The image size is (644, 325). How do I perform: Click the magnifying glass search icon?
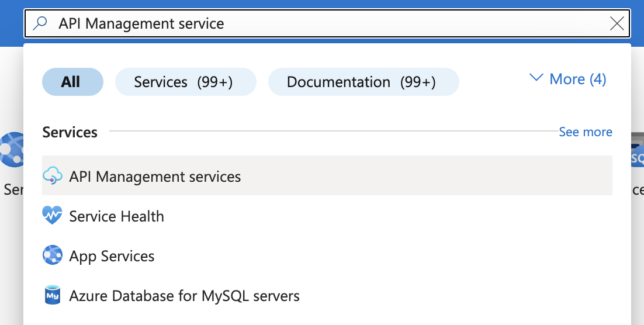coord(40,23)
